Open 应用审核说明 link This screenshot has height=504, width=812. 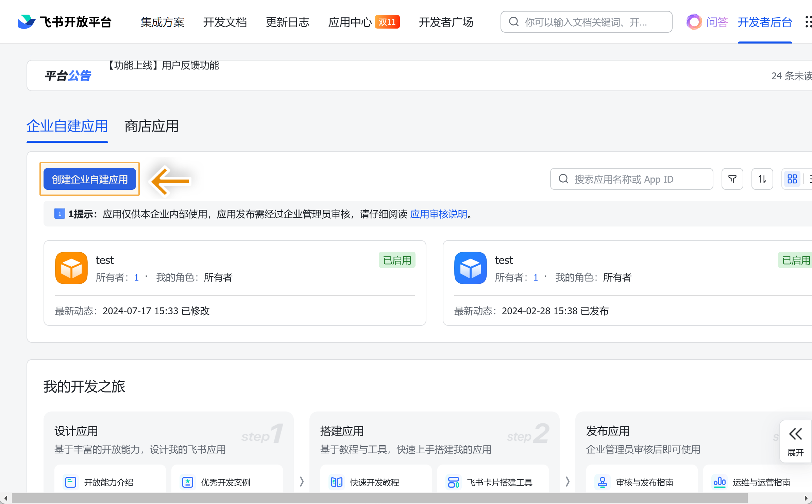tap(439, 214)
